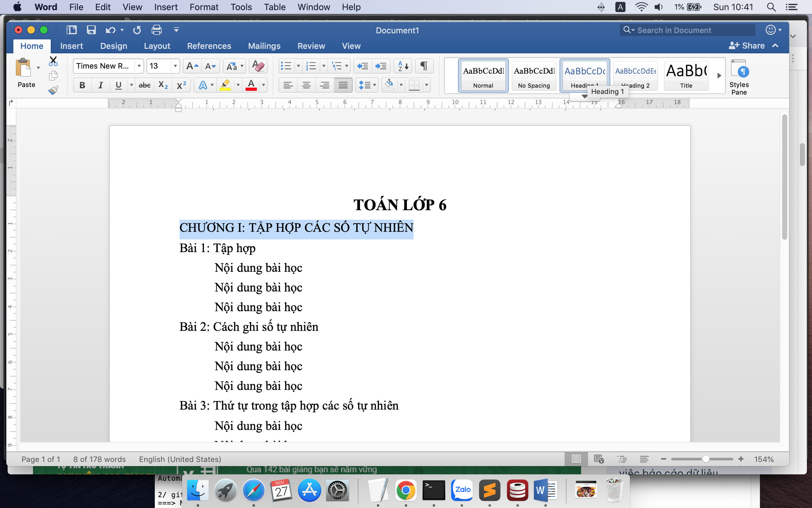The width and height of the screenshot is (812, 508).
Task: Save the document with the floppy disk icon
Action: (91, 30)
